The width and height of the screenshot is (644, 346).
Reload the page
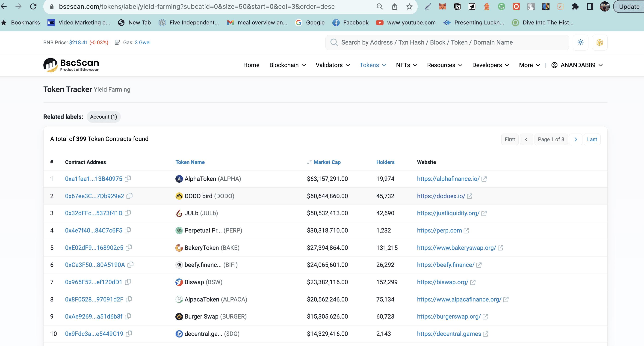coord(33,6)
